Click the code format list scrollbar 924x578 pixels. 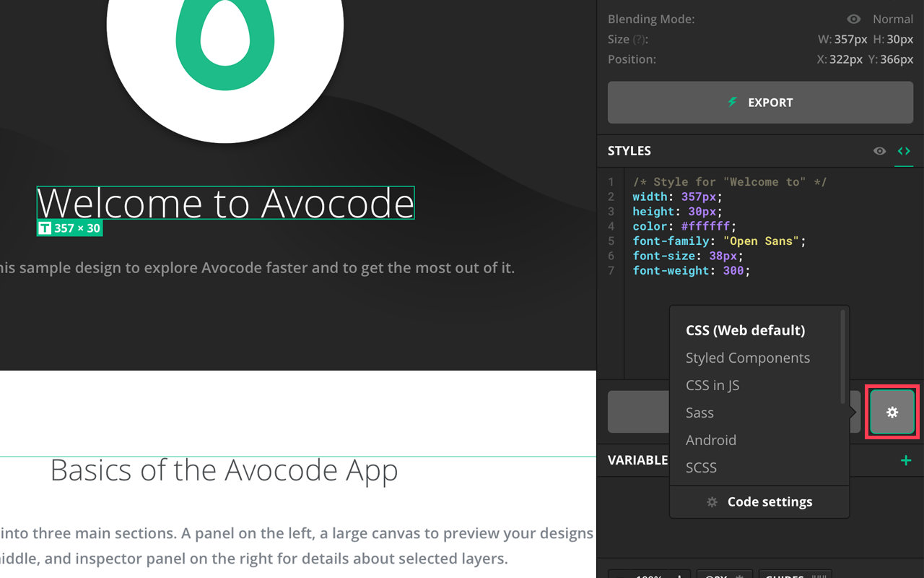(842, 356)
